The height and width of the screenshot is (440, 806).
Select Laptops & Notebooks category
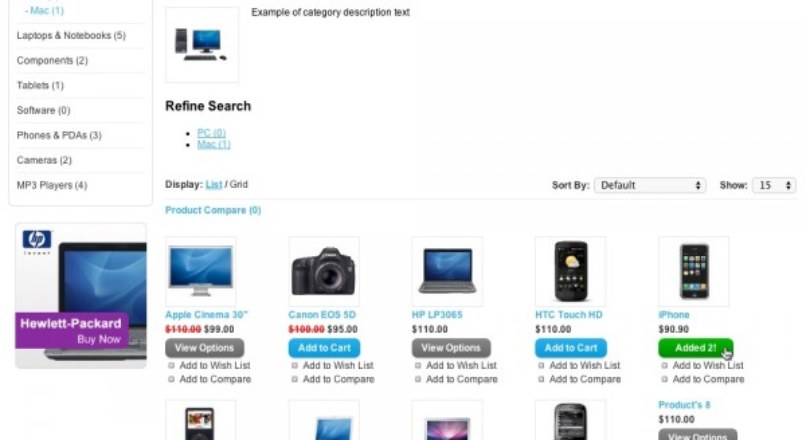point(71,35)
